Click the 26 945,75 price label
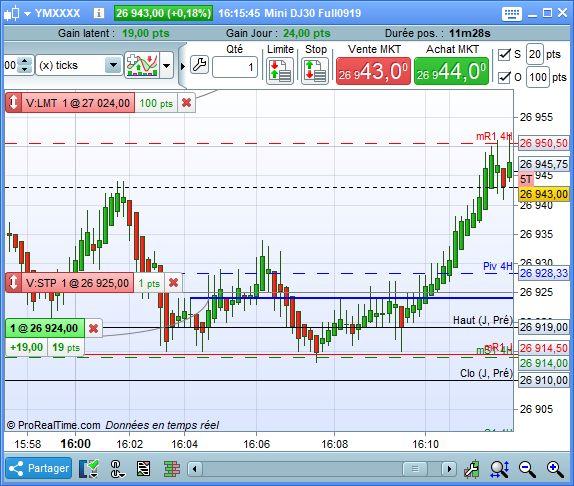The height and width of the screenshot is (486, 574). (544, 164)
